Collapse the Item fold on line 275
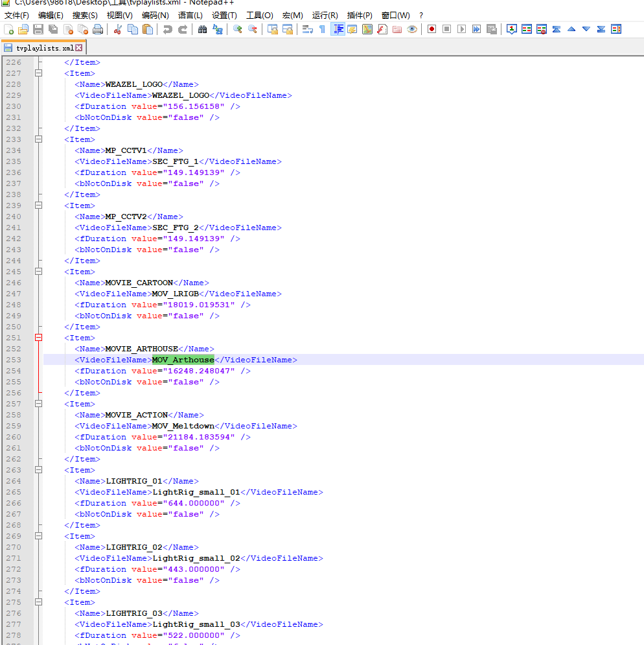The image size is (644, 645). 39,602
